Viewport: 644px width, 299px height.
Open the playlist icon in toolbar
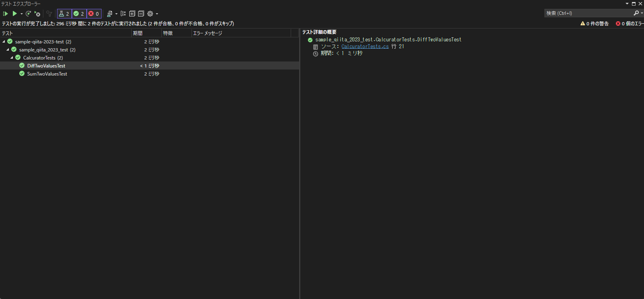[110, 14]
